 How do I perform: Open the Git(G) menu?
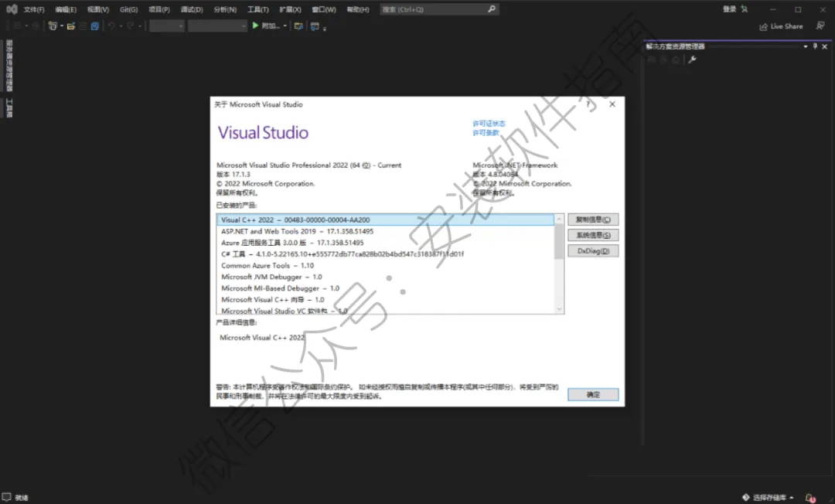[x=129, y=9]
